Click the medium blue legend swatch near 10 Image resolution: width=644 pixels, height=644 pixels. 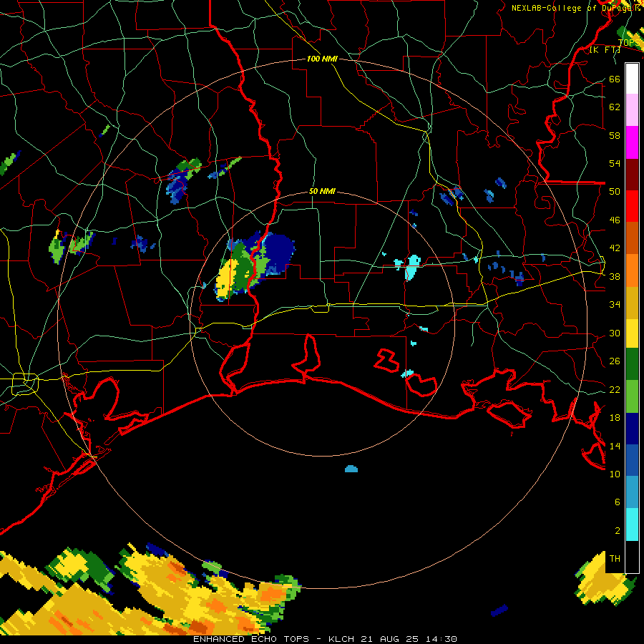[632, 460]
